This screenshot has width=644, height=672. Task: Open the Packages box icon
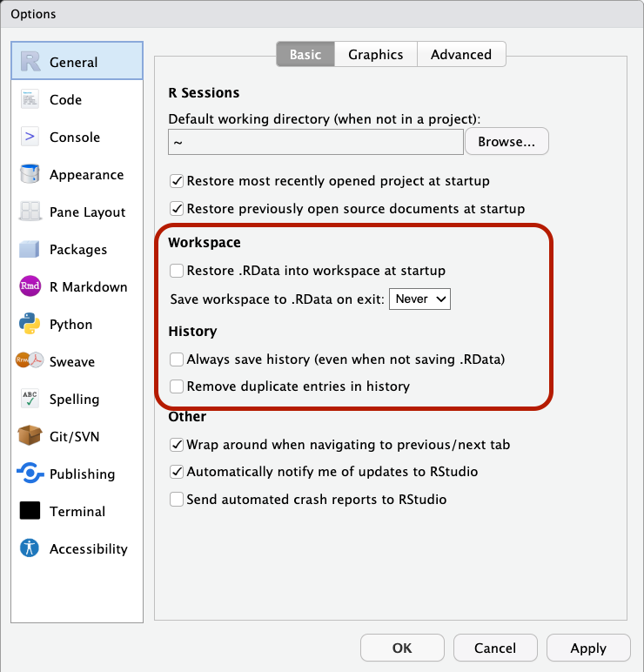point(30,249)
